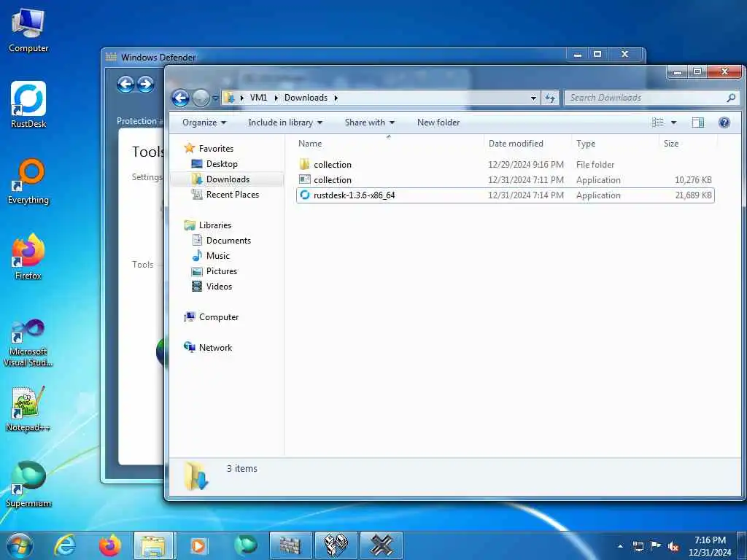Launch RustDesk from the desktop shortcut

tap(28, 104)
